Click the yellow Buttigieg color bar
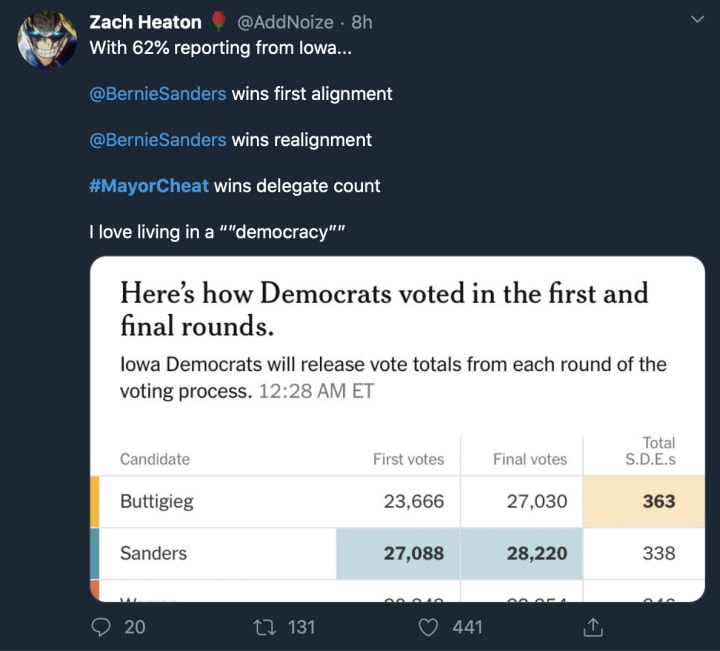The image size is (720, 651). pyautogui.click(x=95, y=502)
